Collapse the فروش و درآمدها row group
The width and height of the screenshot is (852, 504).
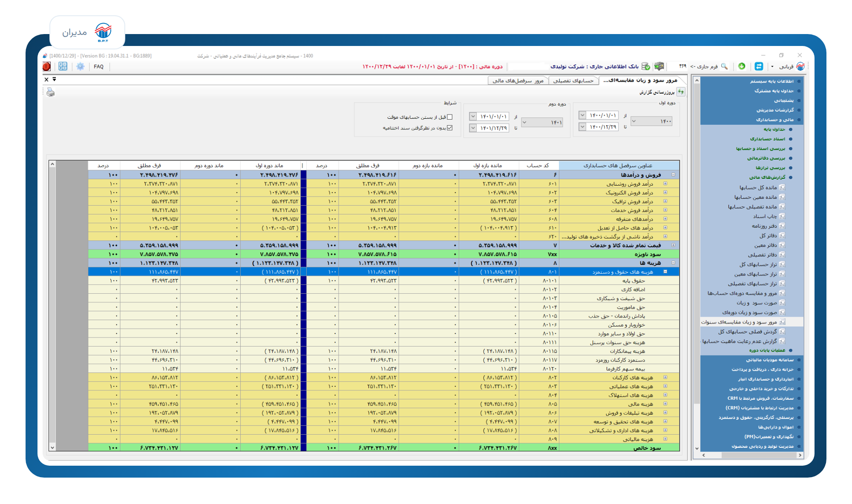tap(674, 175)
